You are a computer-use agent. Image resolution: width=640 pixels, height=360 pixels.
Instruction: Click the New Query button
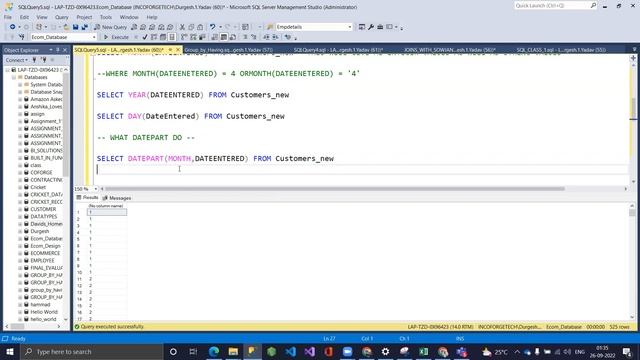[111, 27]
